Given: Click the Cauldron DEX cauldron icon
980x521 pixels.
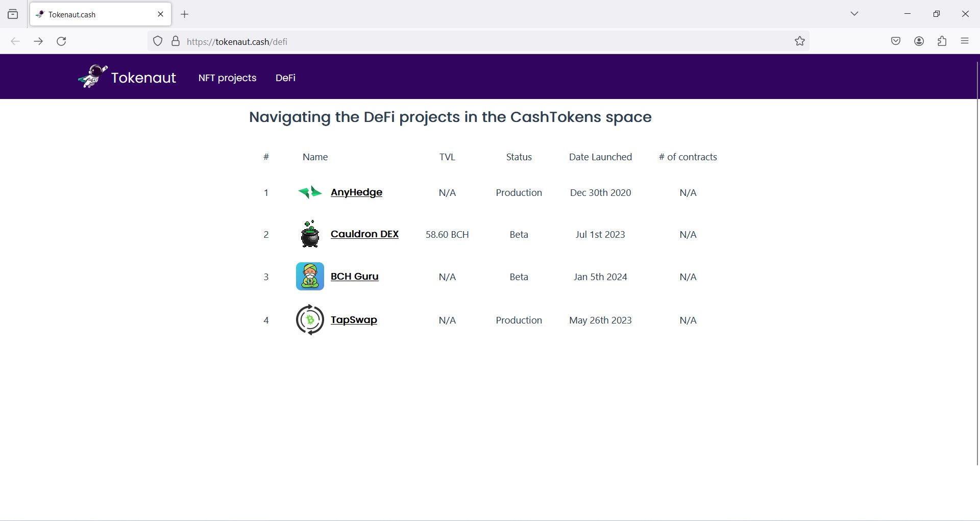Looking at the screenshot, I should [310, 234].
